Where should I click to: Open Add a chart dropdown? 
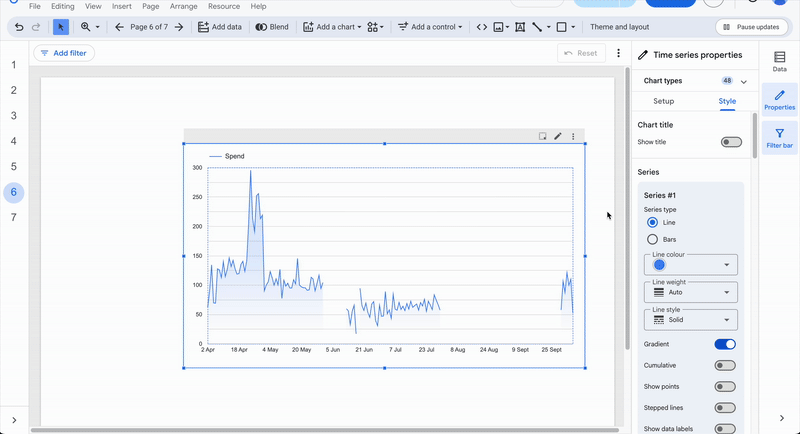[x=332, y=27]
